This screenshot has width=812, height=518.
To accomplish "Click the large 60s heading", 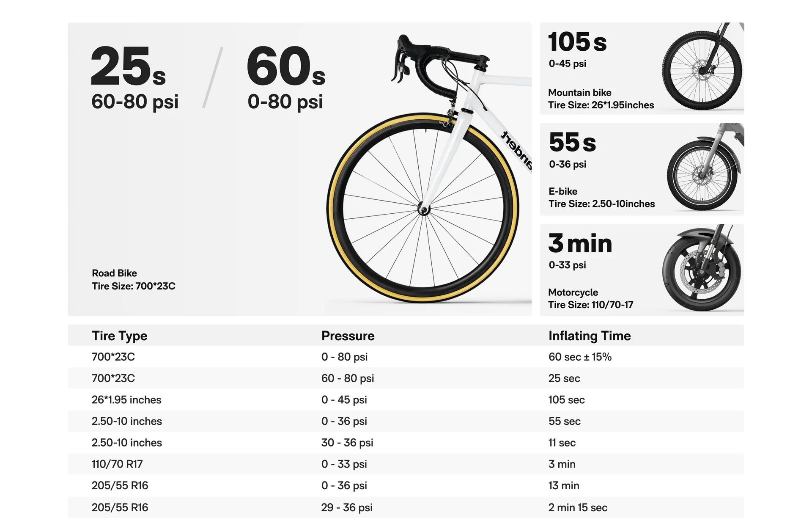I will [x=286, y=66].
